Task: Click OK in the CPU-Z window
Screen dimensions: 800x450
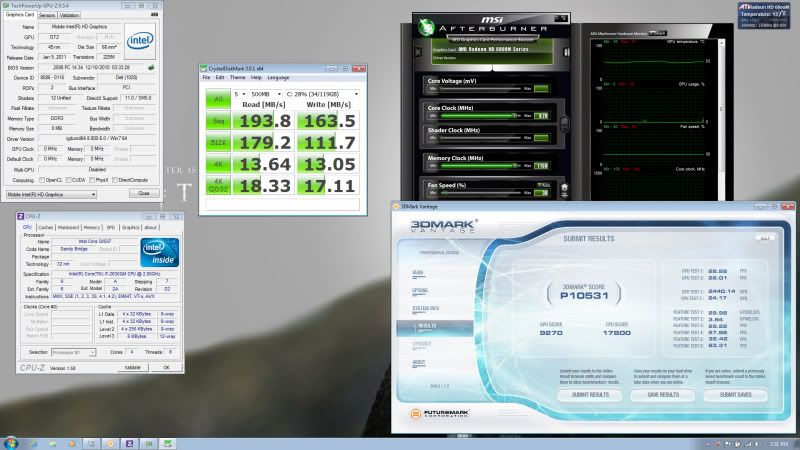Action: point(166,367)
